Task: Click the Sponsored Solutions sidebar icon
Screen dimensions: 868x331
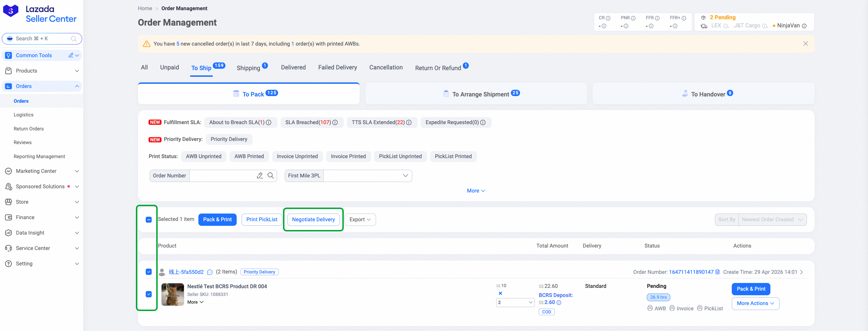Action: [9, 187]
